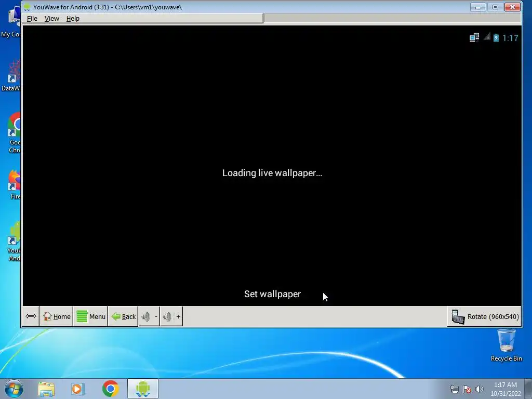Click Rotate (960x540) button
532x399 pixels.
click(485, 316)
